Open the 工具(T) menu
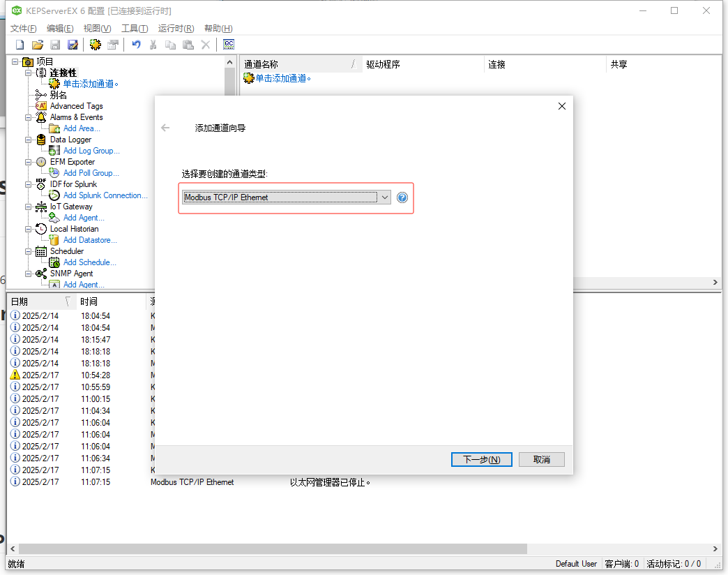 tap(135, 29)
